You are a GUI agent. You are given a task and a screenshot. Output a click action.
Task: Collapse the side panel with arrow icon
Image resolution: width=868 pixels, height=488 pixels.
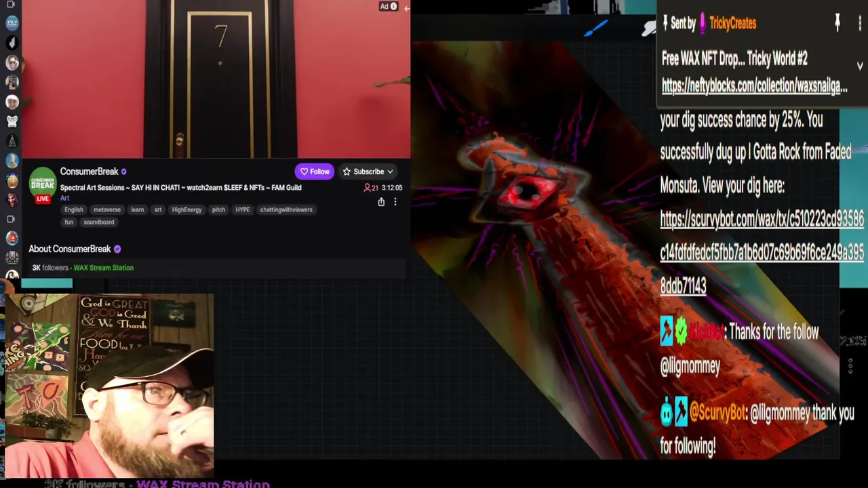407,9
